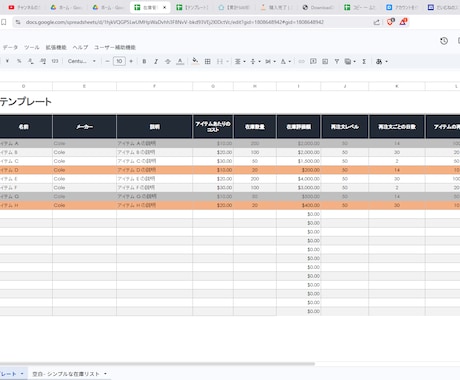Click the browser address bar URL
The width and height of the screenshot is (460, 380).
(175, 22)
